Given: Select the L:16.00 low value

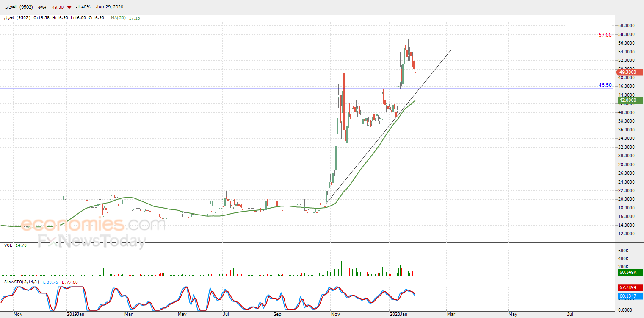Looking at the screenshot, I should point(78,18).
